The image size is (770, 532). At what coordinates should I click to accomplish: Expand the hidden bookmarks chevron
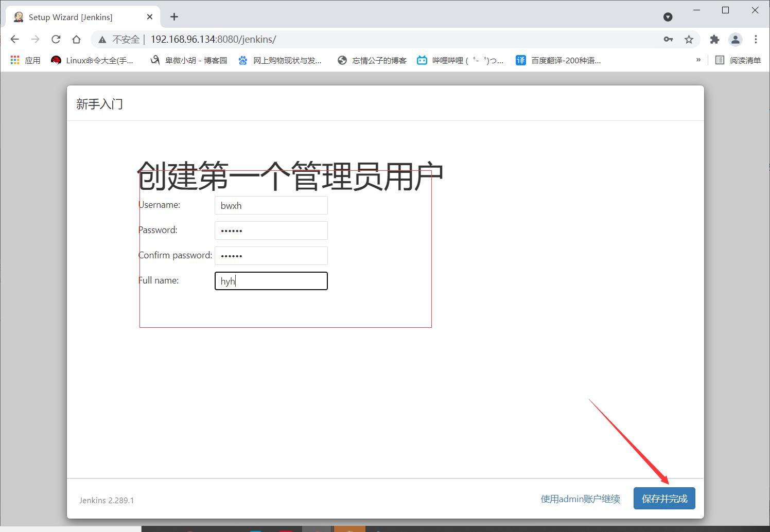click(x=698, y=60)
